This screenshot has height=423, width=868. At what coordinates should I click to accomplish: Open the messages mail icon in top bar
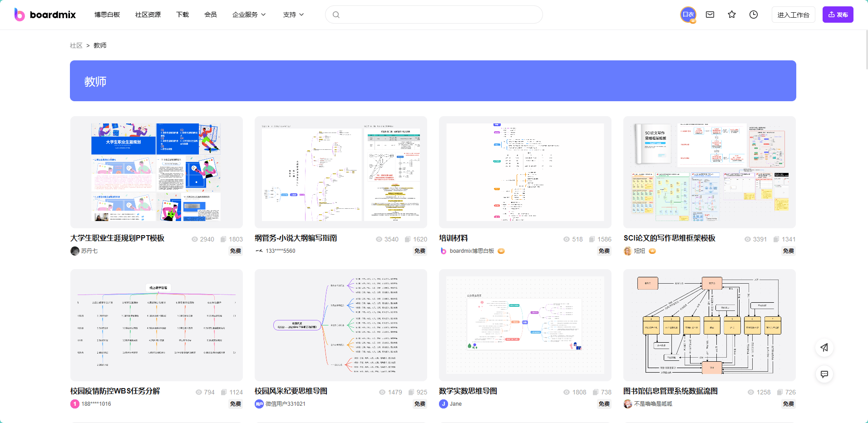click(x=709, y=14)
